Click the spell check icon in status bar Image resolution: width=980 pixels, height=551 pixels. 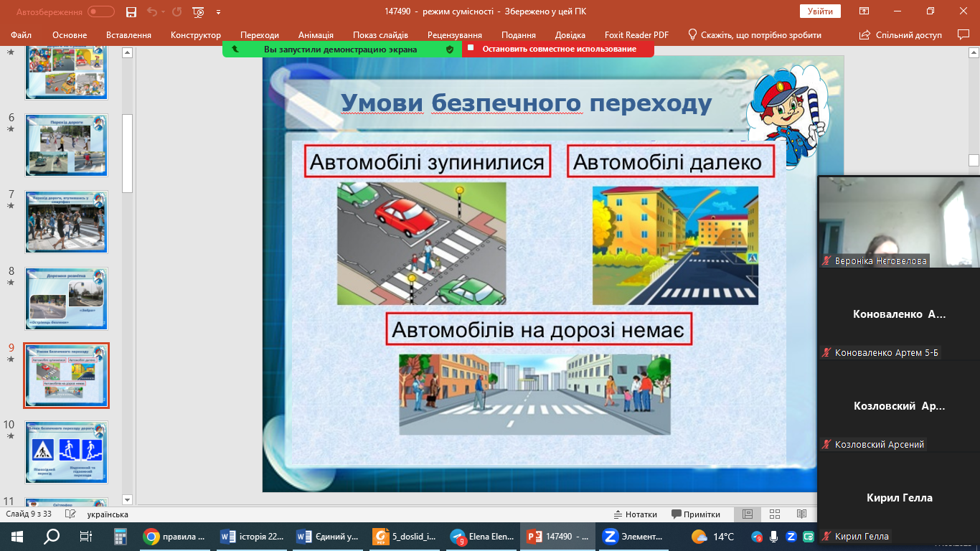(70, 514)
